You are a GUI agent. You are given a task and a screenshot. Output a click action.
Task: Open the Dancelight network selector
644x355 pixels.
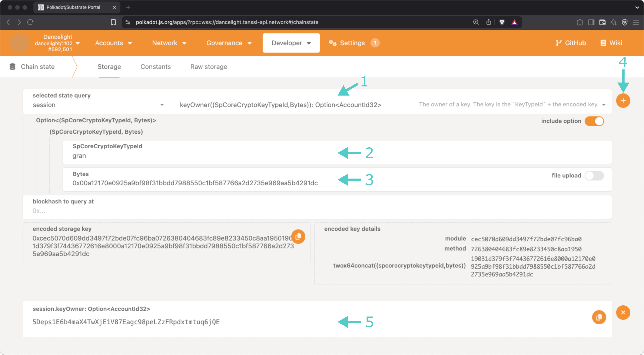[x=57, y=43]
